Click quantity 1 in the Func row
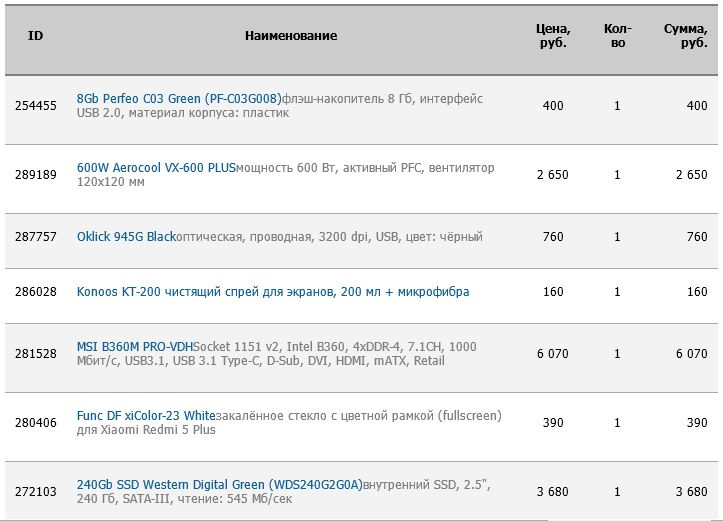723x521 pixels. point(617,423)
